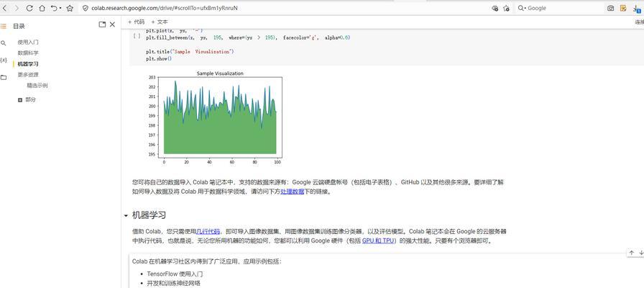The height and width of the screenshot is (288, 644).
Task: Run the code cell via its [ ] bracket
Action: pyautogui.click(x=137, y=36)
